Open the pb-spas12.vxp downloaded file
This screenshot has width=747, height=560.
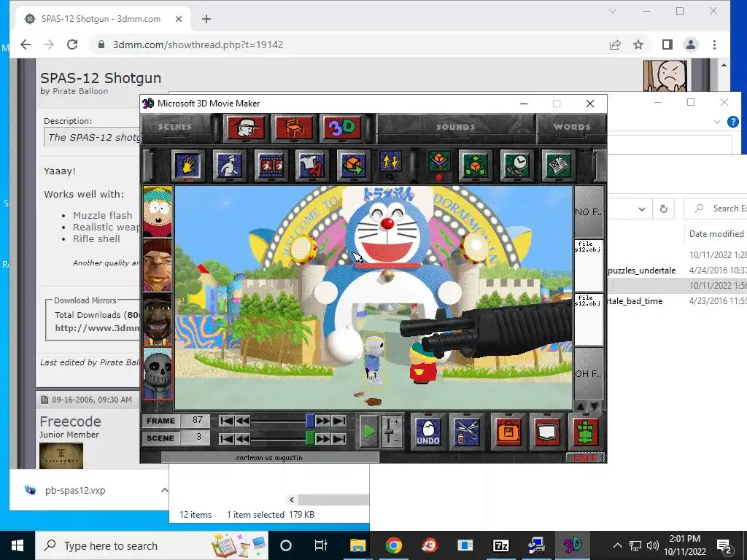(x=75, y=490)
